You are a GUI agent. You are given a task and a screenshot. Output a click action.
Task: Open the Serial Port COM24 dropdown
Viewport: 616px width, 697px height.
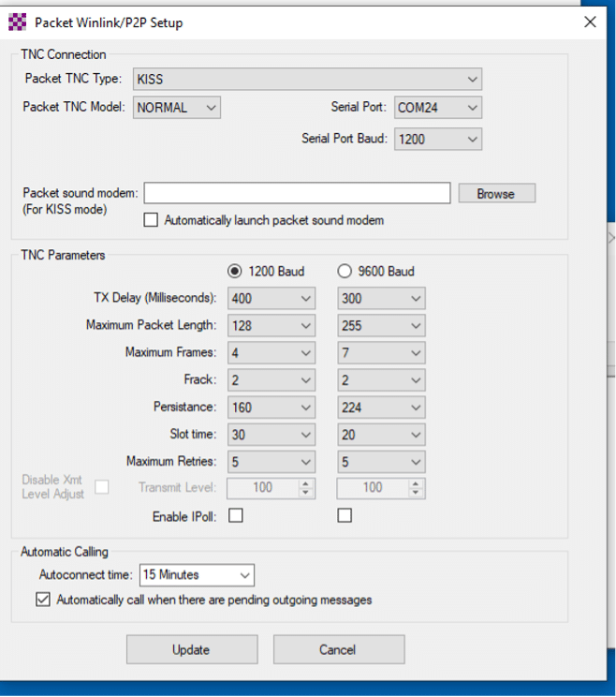(437, 108)
